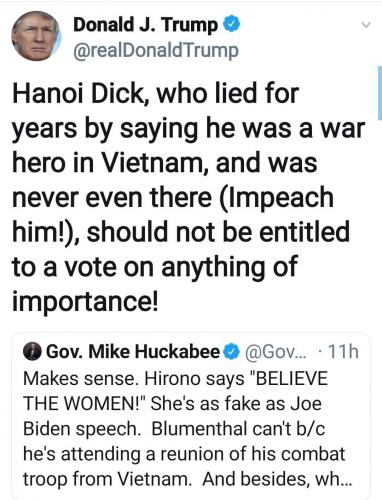Screen dimensions: 382x500
Task: Click the 'importance!' ending line of tweet
Action: tap(85, 301)
